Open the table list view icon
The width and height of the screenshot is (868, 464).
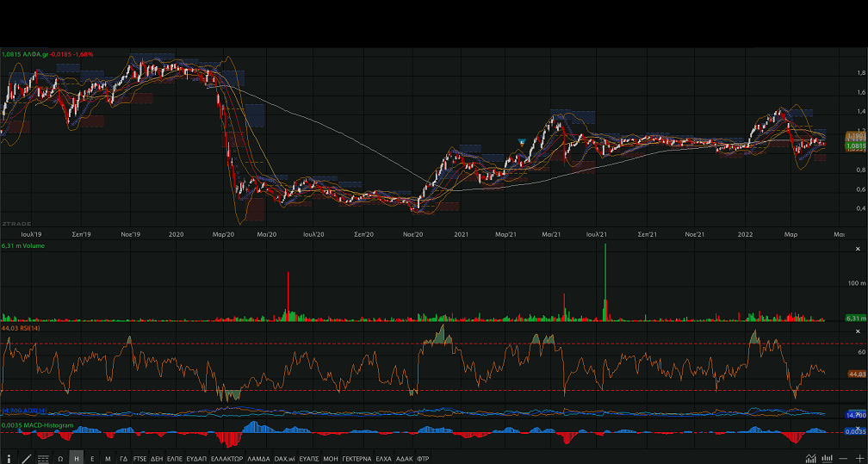coord(43,459)
